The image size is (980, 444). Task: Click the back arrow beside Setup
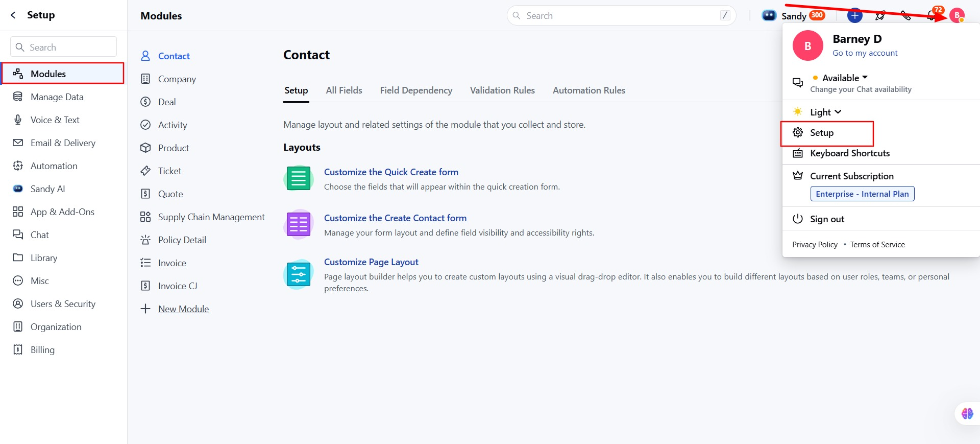(13, 15)
